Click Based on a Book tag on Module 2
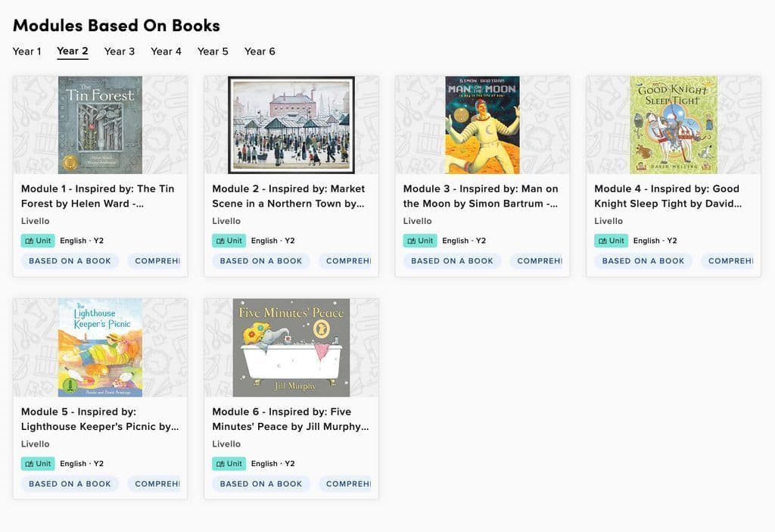Image resolution: width=775 pixels, height=532 pixels. pos(260,261)
